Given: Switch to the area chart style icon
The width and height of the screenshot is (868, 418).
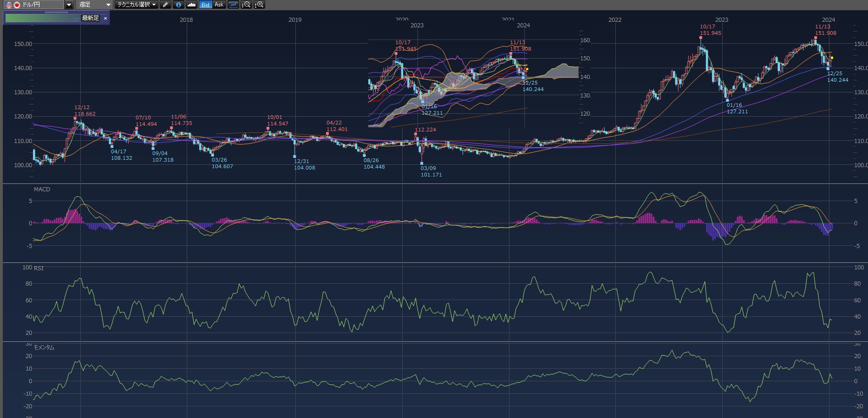Looking at the screenshot, I should tap(191, 5).
